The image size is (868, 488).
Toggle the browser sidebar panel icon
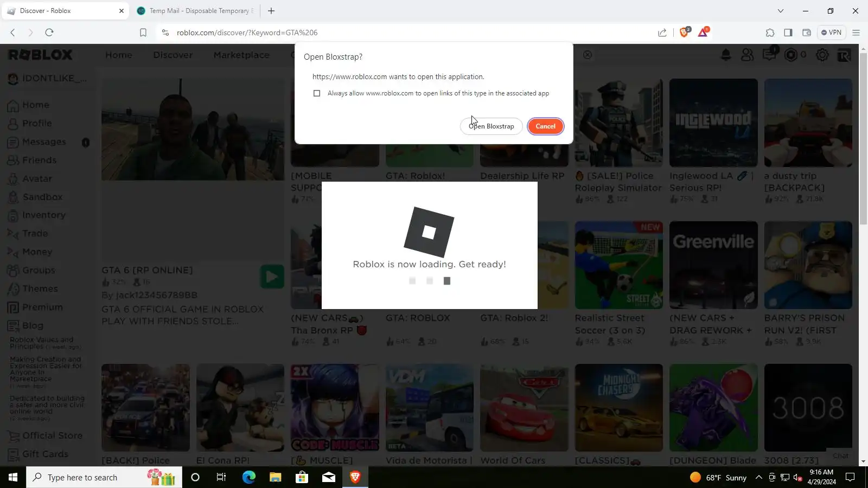pos(788,33)
